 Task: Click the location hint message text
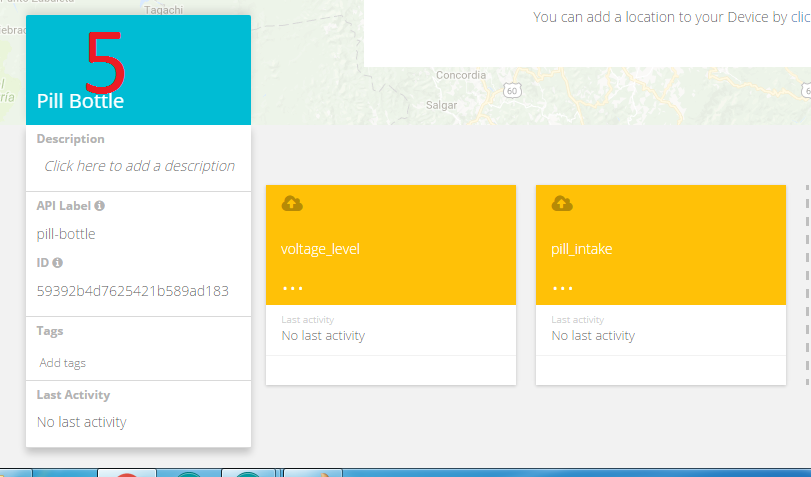tap(672, 17)
